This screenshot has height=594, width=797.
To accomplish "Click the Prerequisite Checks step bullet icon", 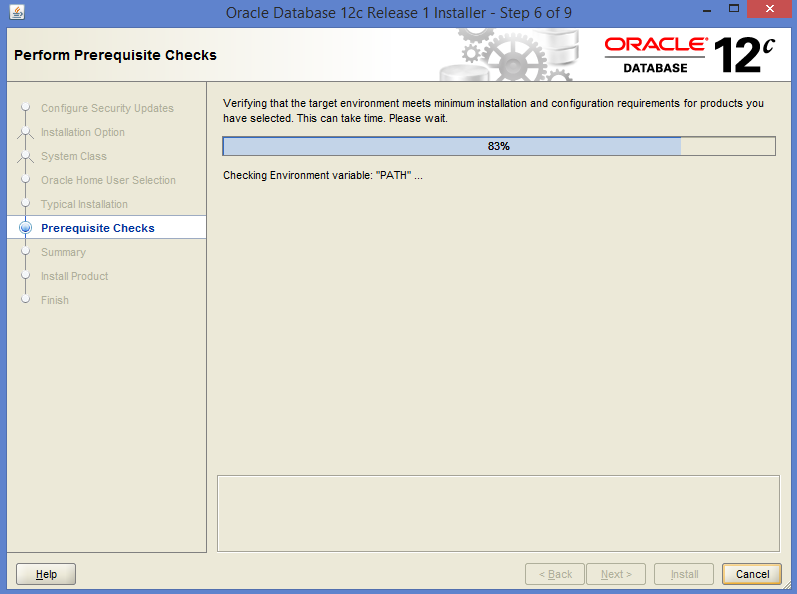I will [25, 228].
